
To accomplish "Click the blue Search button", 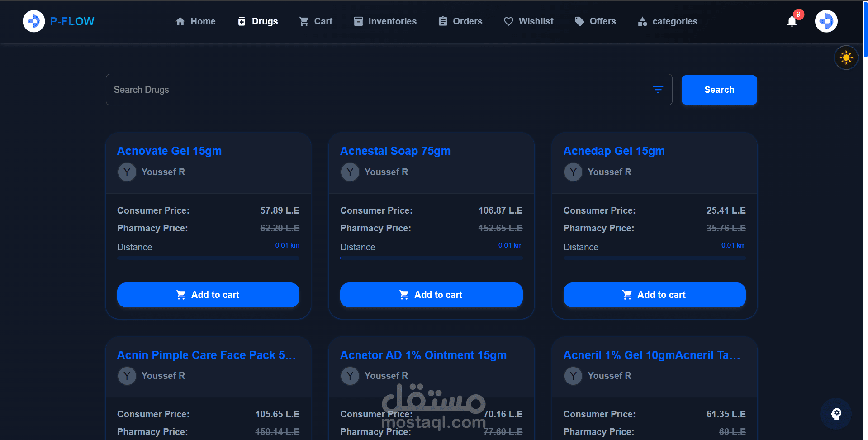I will [719, 90].
